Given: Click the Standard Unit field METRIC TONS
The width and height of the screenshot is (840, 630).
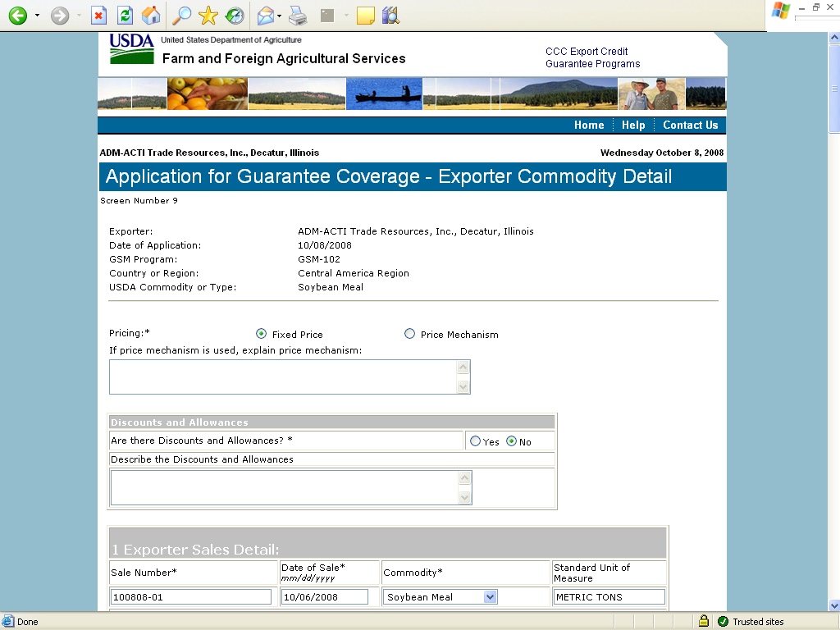Looking at the screenshot, I should tap(609, 597).
